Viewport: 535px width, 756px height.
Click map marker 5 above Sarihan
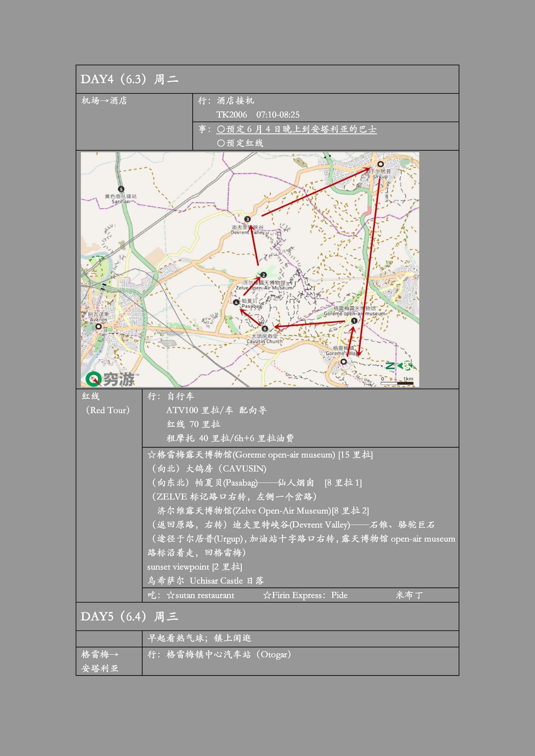coord(121,189)
